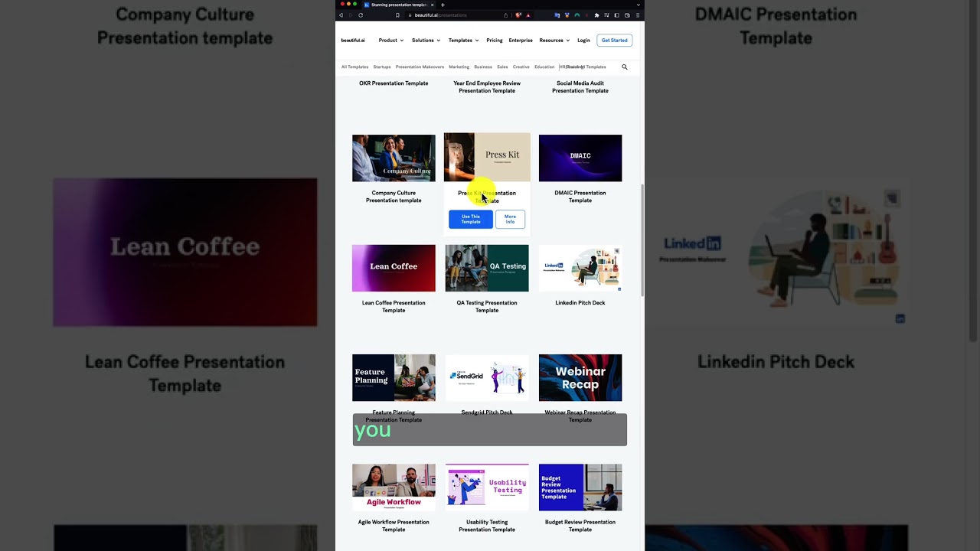Click DMAIC Presentation Template title
This screenshot has width=980, height=551.
point(580,197)
